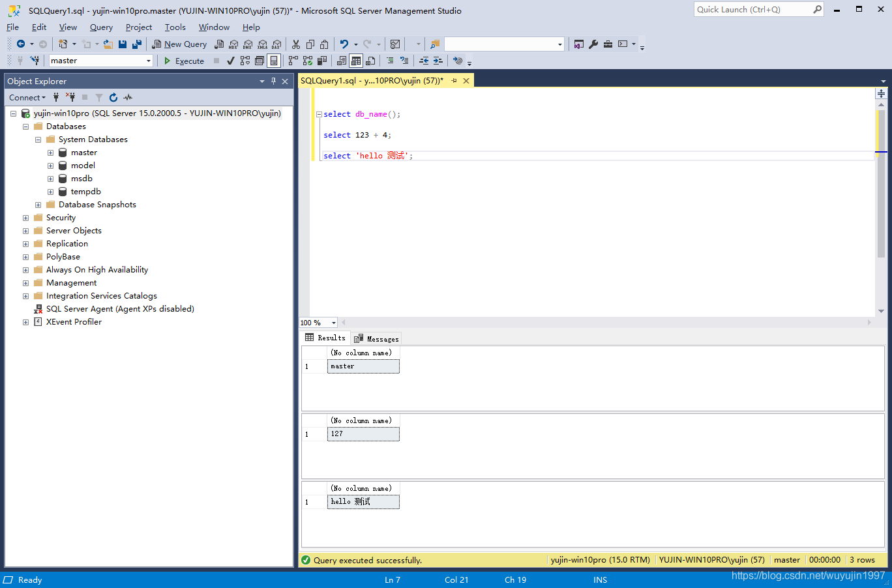
Task: Open the Project menu
Action: 138,27
